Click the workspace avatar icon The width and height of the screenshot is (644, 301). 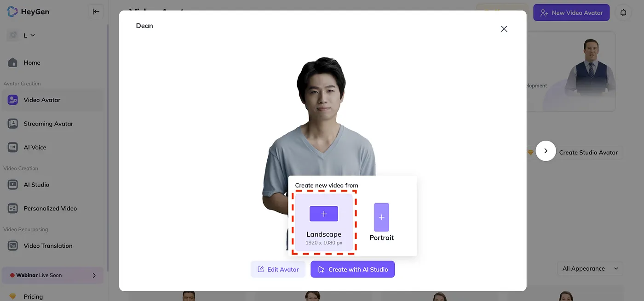click(13, 35)
